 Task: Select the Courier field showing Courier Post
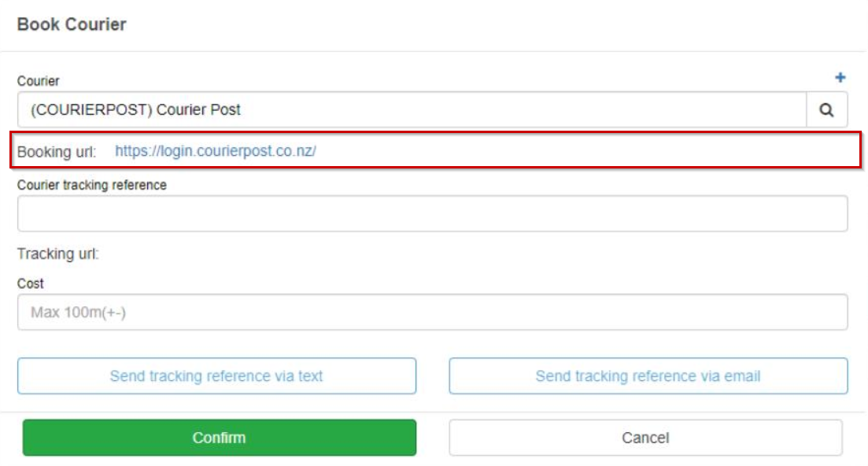point(412,109)
